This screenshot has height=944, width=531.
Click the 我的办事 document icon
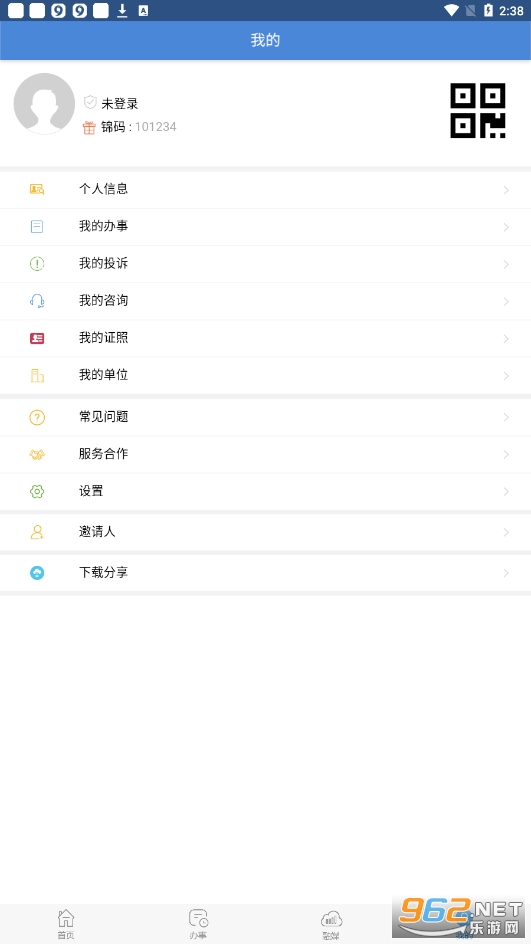(37, 226)
